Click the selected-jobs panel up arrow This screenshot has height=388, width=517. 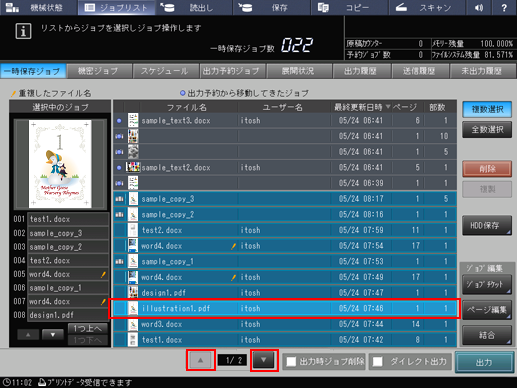coord(28,334)
